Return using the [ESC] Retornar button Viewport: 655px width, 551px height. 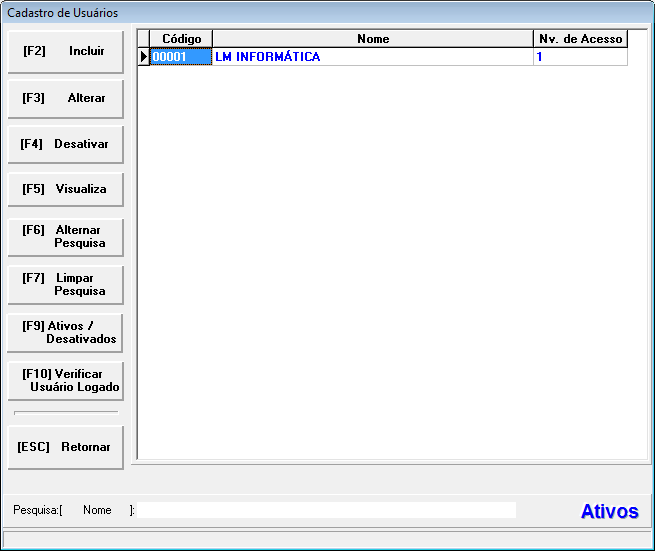coord(65,447)
